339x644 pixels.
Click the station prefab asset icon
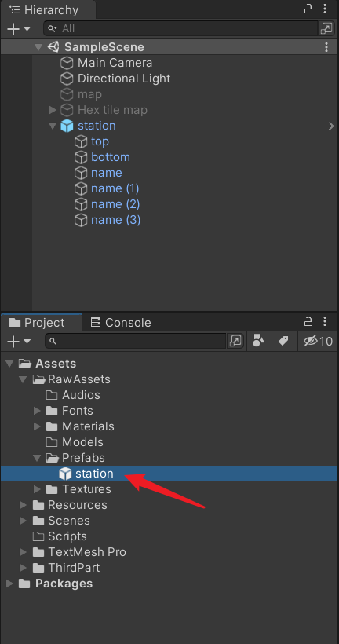[x=66, y=474]
